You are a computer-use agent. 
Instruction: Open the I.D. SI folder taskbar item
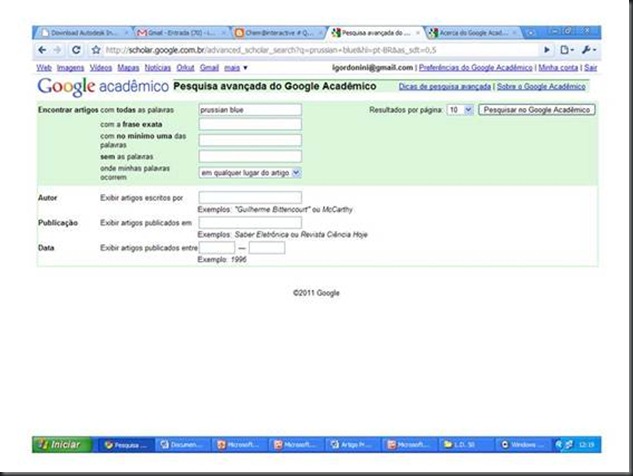pyautogui.click(x=465, y=445)
